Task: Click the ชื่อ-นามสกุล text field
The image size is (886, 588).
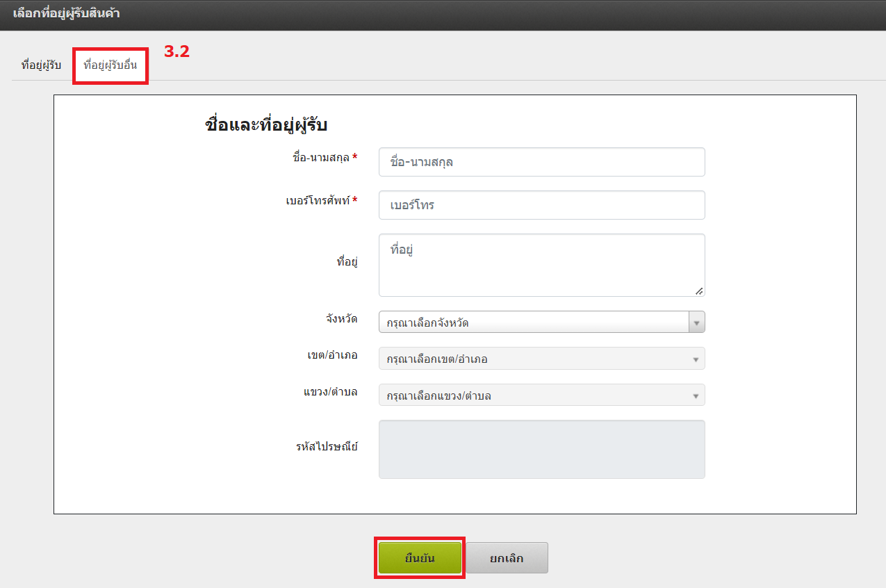Action: coord(541,162)
